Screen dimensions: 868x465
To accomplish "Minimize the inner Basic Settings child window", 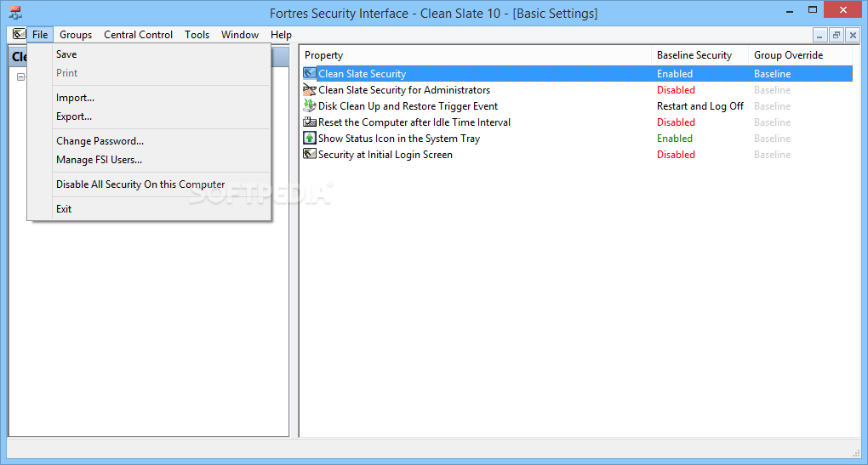I will pos(819,36).
